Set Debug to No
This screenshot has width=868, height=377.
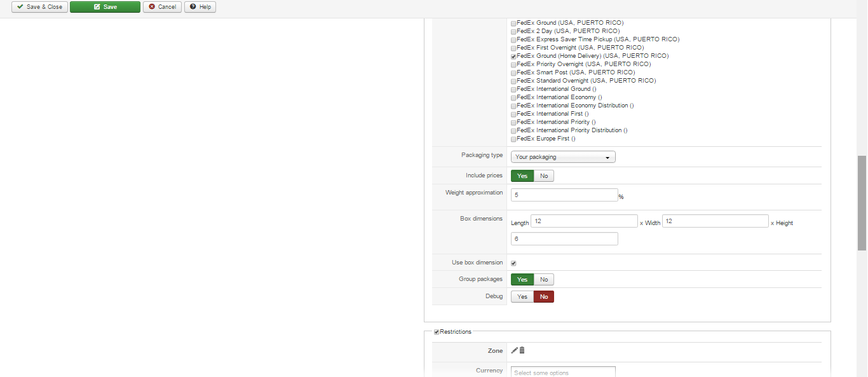click(544, 297)
